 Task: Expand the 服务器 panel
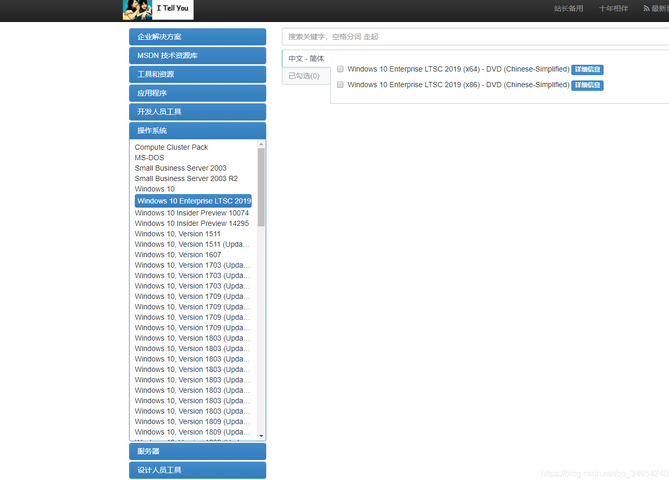click(198, 451)
